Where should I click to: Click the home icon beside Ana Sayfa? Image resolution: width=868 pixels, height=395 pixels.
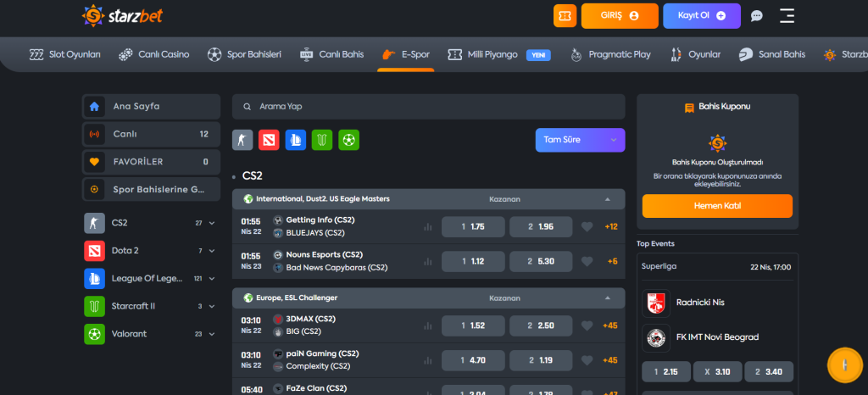(x=94, y=106)
